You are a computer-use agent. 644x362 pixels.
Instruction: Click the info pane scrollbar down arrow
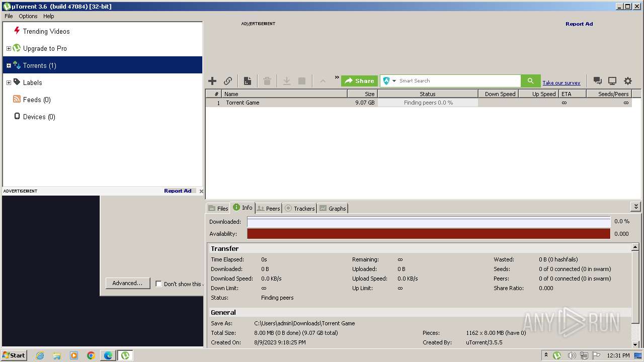pyautogui.click(x=635, y=344)
